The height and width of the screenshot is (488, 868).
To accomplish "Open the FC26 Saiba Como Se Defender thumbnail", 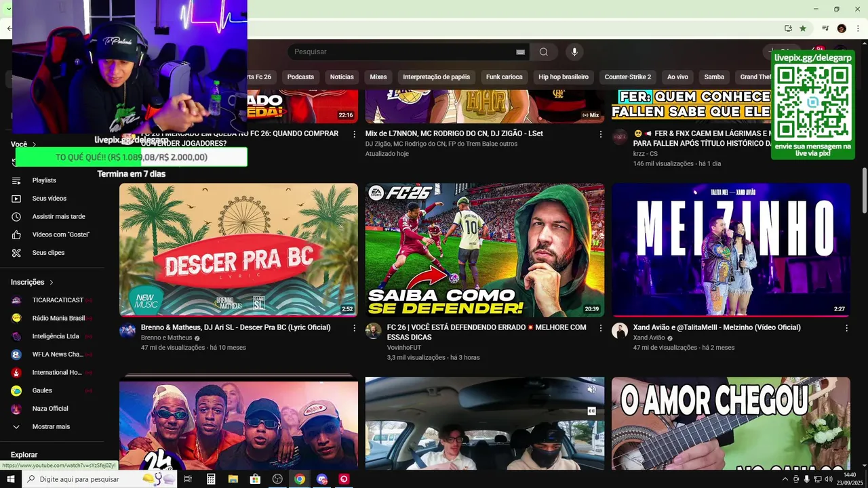I will 485,249.
